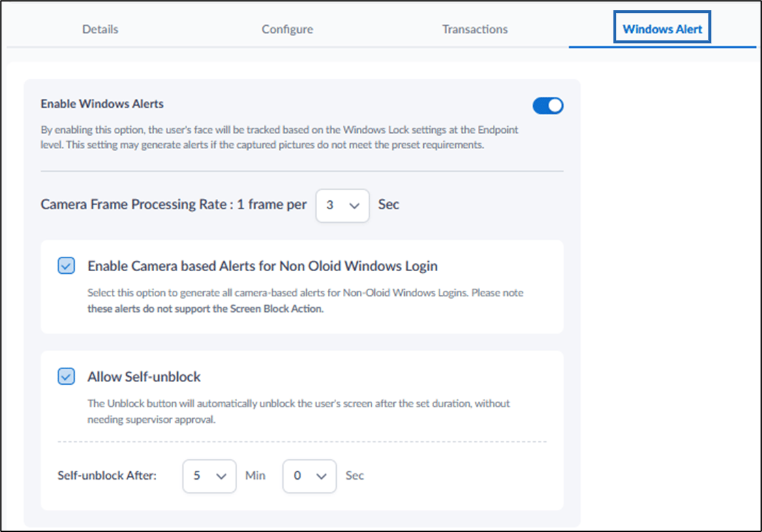Click the Self-unblock After label
Image resolution: width=762 pixels, height=532 pixels.
[107, 475]
